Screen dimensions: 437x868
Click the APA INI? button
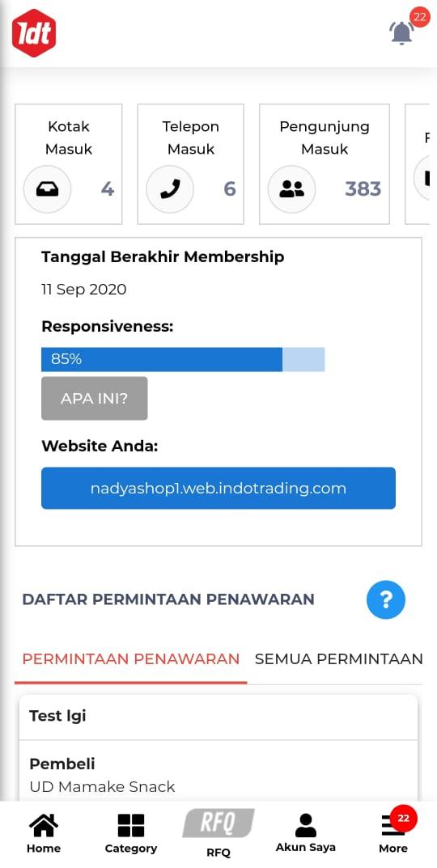tap(94, 398)
